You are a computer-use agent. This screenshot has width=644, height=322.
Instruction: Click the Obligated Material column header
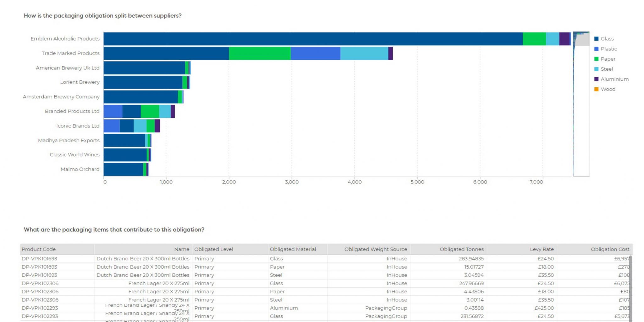pos(293,249)
